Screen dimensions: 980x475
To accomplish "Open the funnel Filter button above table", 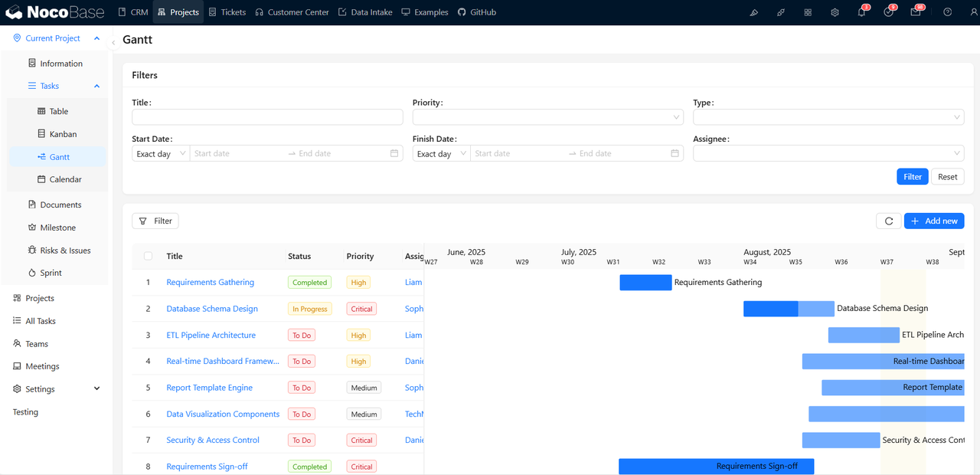I will tap(155, 221).
